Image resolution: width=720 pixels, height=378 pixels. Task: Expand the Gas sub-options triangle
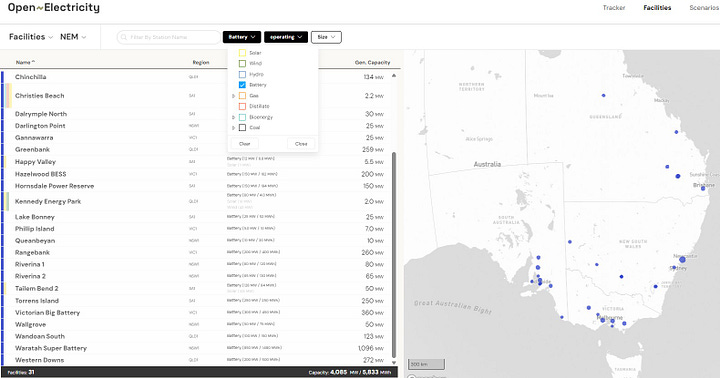tap(233, 96)
